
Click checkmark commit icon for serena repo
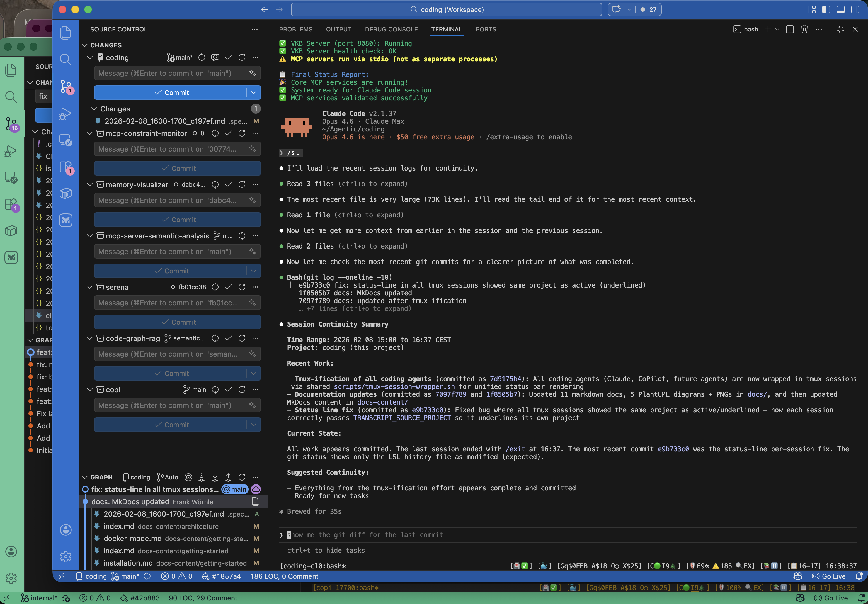click(x=228, y=287)
